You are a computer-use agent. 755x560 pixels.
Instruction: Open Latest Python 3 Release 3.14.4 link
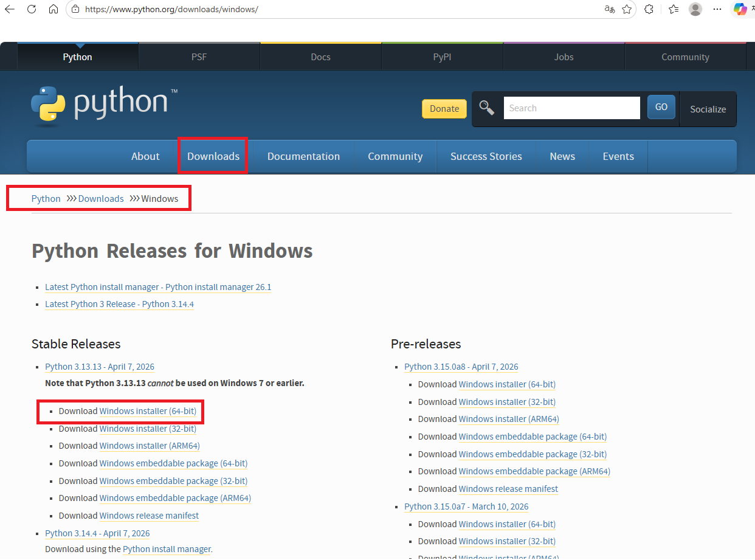click(119, 304)
